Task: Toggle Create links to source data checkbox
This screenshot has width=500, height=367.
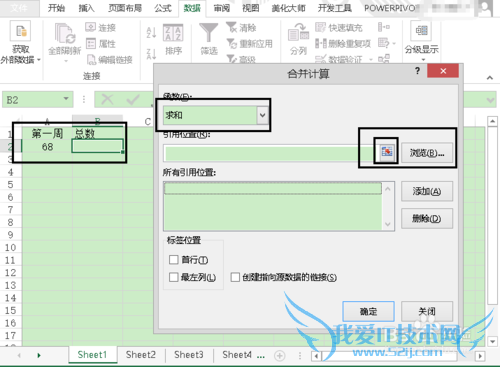Action: click(x=235, y=277)
